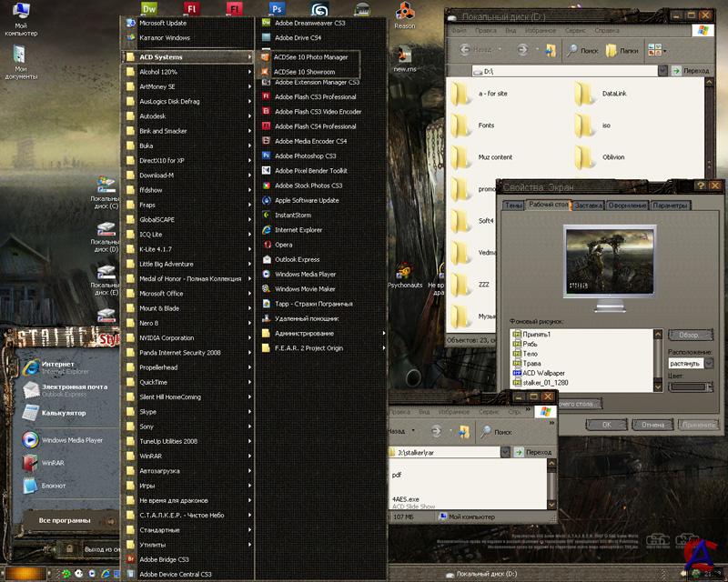Switch to the Параметры tab
728x582 pixels.
670,206
